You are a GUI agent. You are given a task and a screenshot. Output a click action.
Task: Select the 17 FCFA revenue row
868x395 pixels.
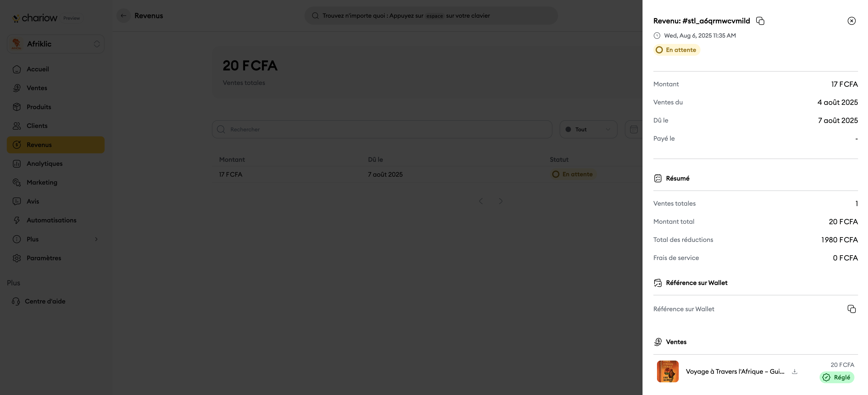[427, 174]
